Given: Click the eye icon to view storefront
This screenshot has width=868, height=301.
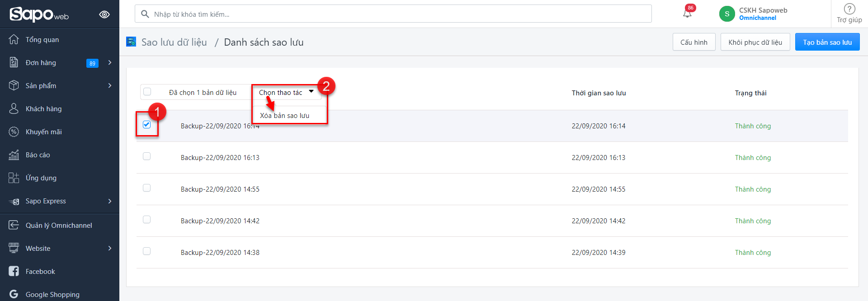Looking at the screenshot, I should coord(104,14).
